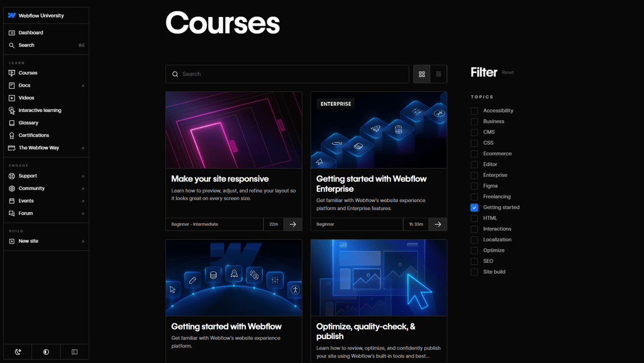The width and height of the screenshot is (644, 363).
Task: Click arrow on Make your site responsive card
Action: coord(293,224)
